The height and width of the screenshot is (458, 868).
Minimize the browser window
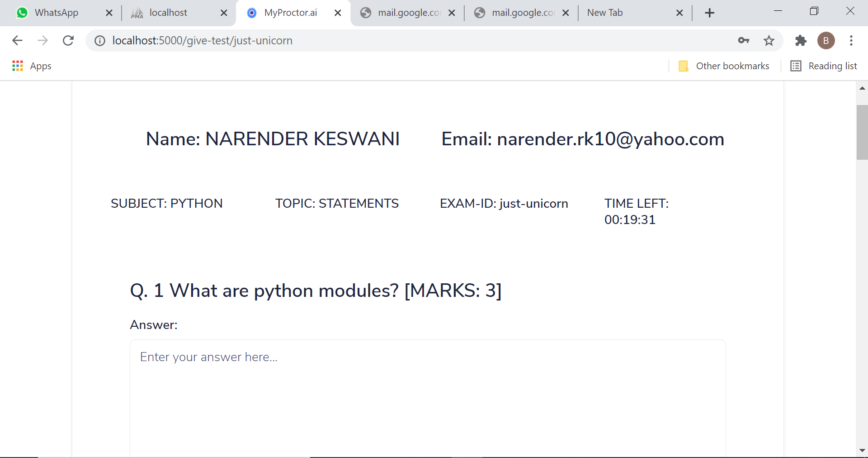[x=778, y=11]
